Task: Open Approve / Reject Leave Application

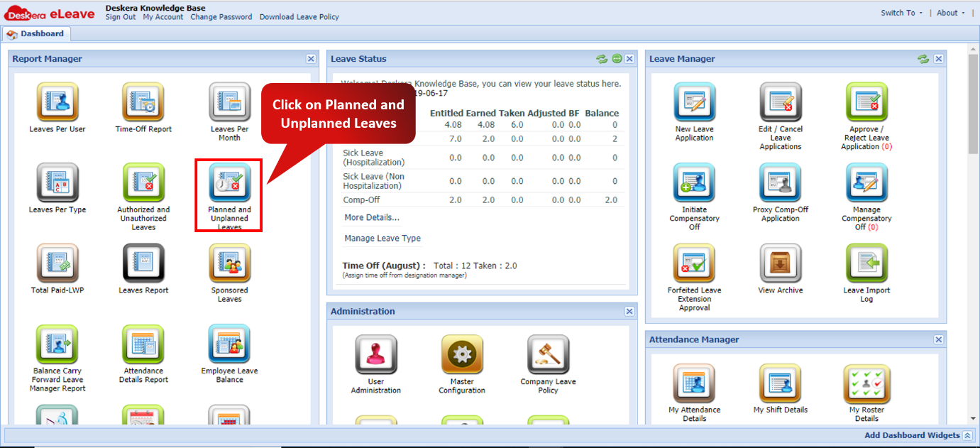Action: tap(866, 102)
